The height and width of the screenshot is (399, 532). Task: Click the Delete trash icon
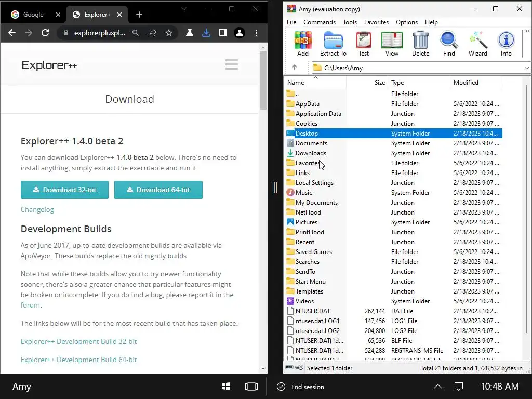tap(420, 44)
